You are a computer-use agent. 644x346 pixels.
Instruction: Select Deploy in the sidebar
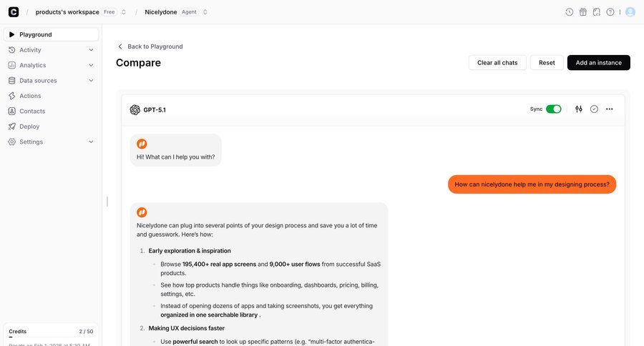click(51, 127)
